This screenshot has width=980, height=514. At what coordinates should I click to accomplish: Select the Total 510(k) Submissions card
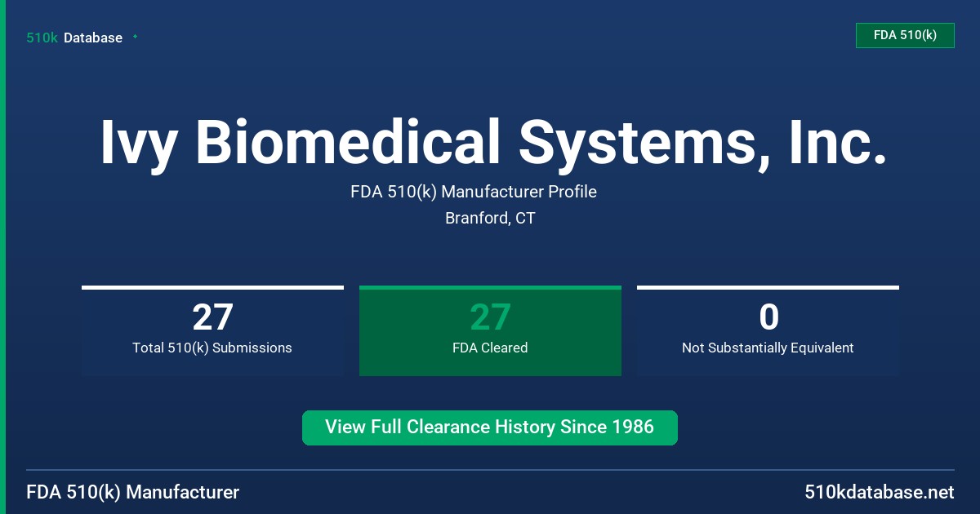(x=212, y=330)
